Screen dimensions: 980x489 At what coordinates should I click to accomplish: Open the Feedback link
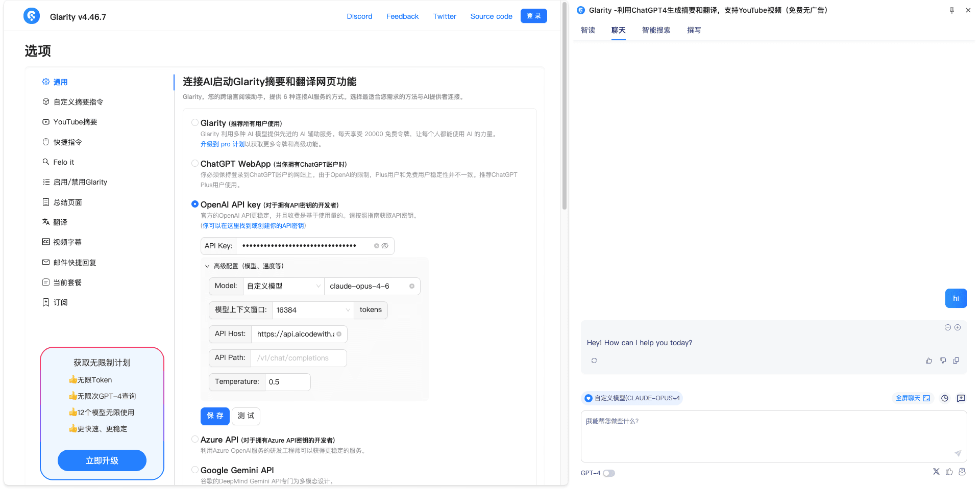tap(403, 16)
